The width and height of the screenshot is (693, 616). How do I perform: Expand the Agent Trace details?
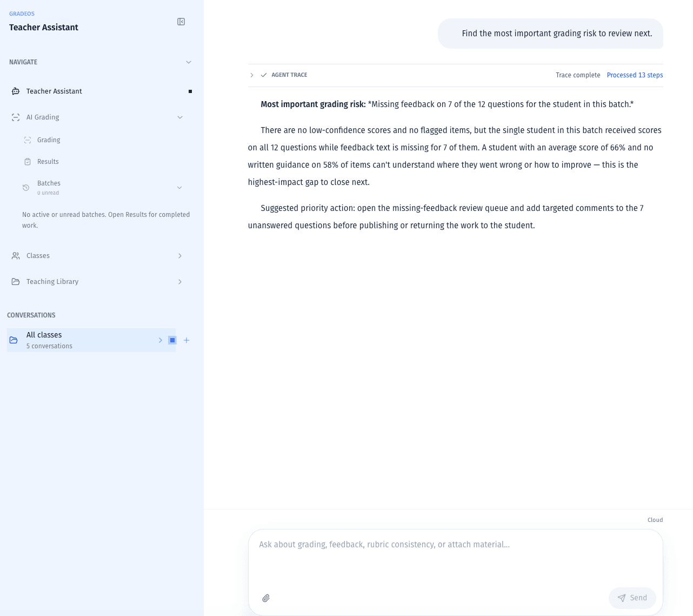[252, 75]
